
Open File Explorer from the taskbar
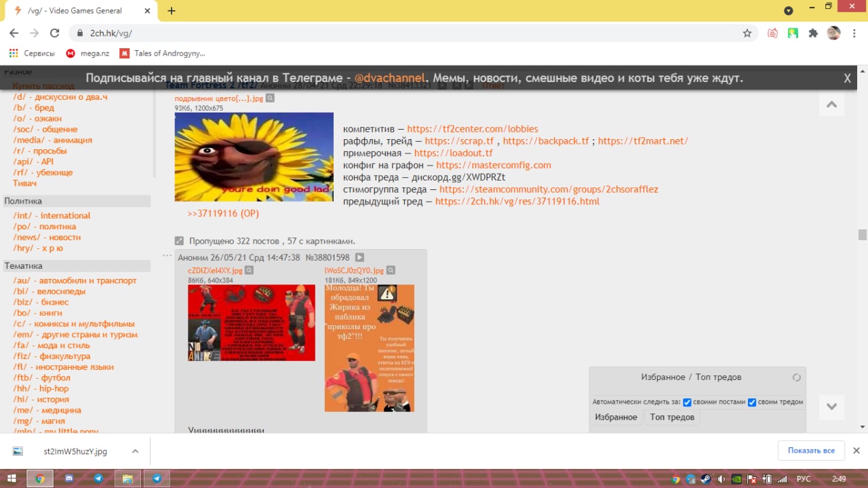tap(127, 478)
